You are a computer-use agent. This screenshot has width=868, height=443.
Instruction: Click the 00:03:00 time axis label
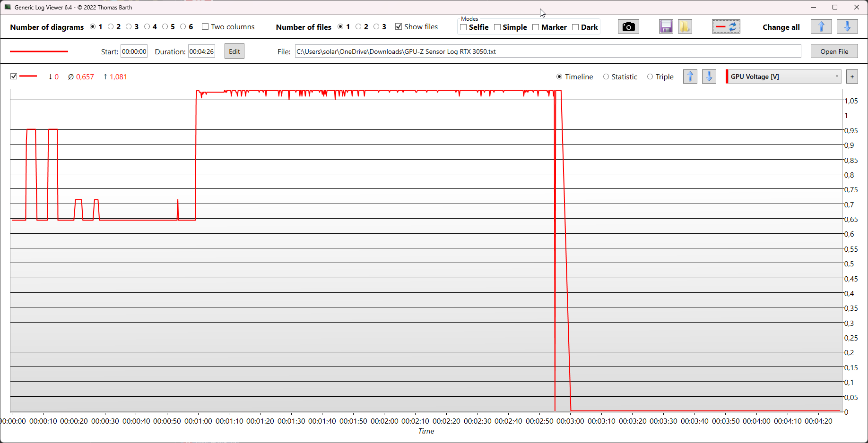tap(571, 421)
